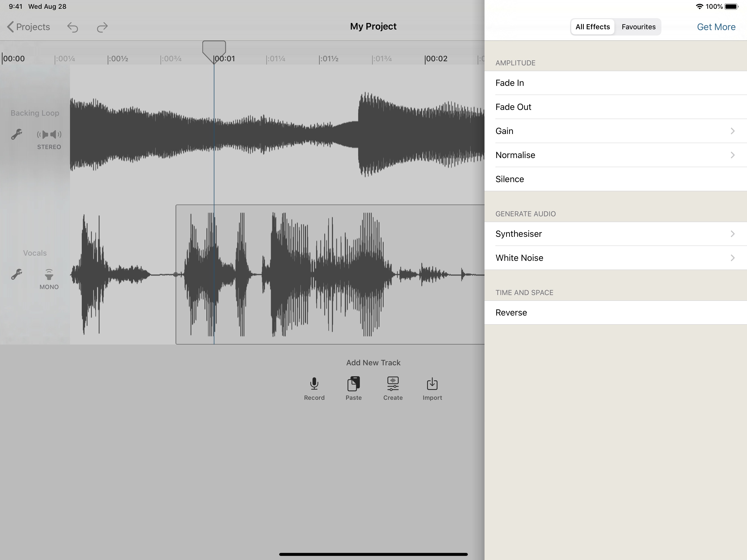Click the playhead marker on timeline
Viewport: 747px width, 560px height.
214,50
